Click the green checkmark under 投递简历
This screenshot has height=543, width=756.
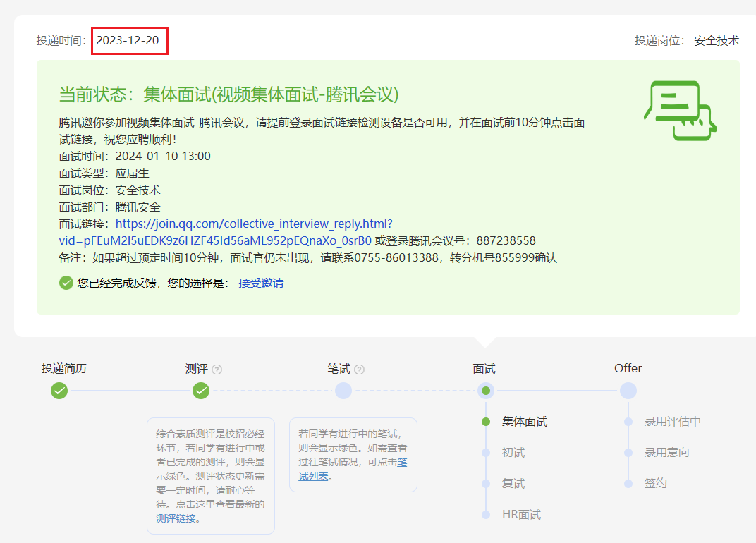(x=59, y=391)
